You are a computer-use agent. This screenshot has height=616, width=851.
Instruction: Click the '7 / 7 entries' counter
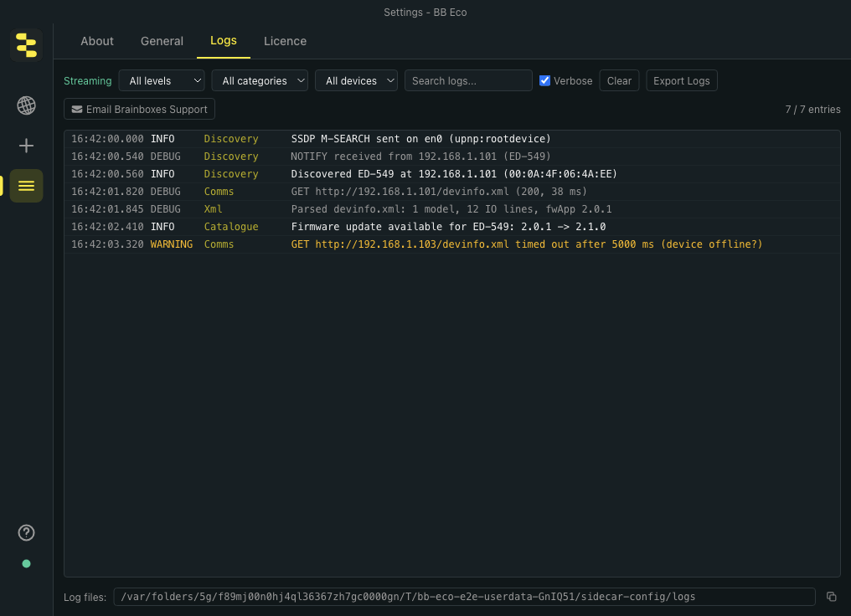812,109
